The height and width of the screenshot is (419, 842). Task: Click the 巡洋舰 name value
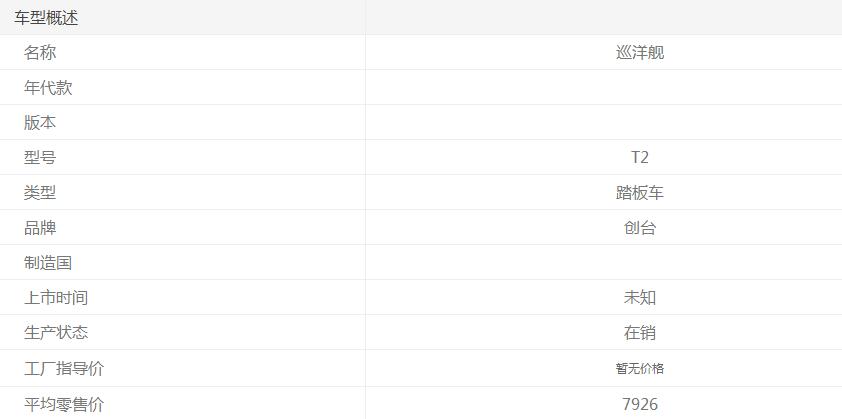(x=640, y=53)
